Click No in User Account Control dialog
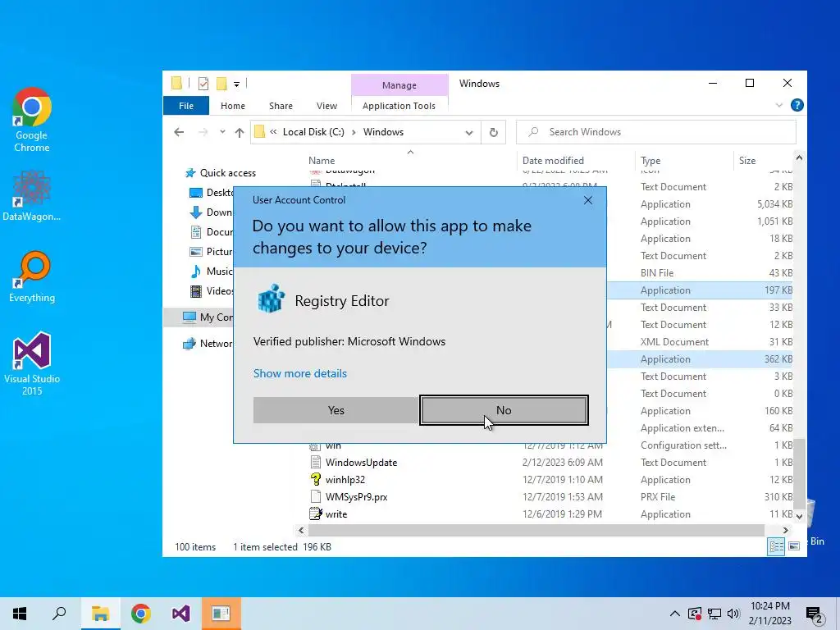The height and width of the screenshot is (630, 840). 504,410
